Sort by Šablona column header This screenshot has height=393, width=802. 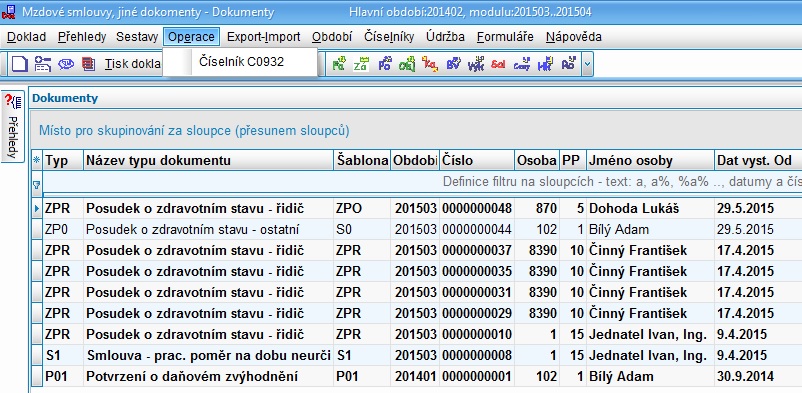point(362,161)
